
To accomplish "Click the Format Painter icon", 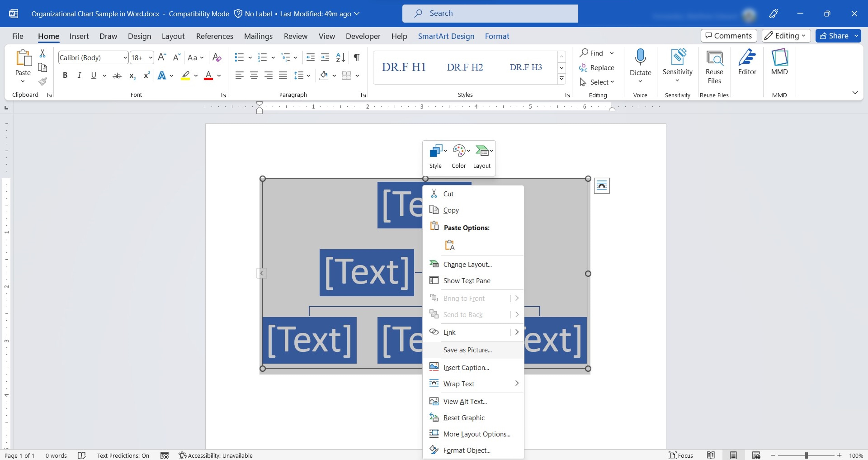I will (x=42, y=81).
